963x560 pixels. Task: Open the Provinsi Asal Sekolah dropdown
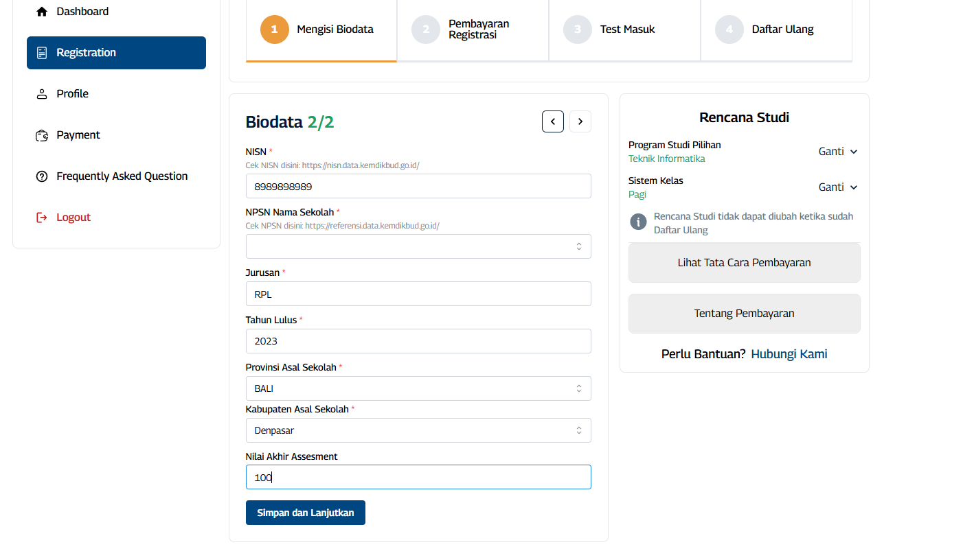418,388
